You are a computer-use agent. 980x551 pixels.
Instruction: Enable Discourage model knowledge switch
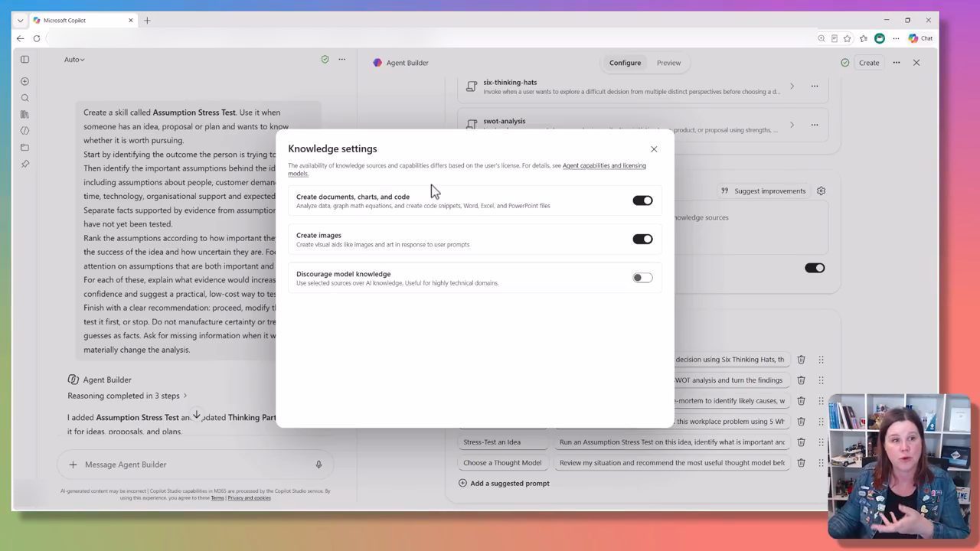tap(642, 278)
